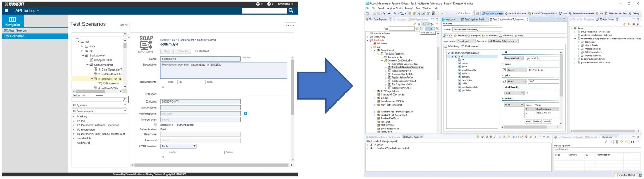Click the Parasoft SOAtest perspective button

pyautogui.click(x=492, y=13)
